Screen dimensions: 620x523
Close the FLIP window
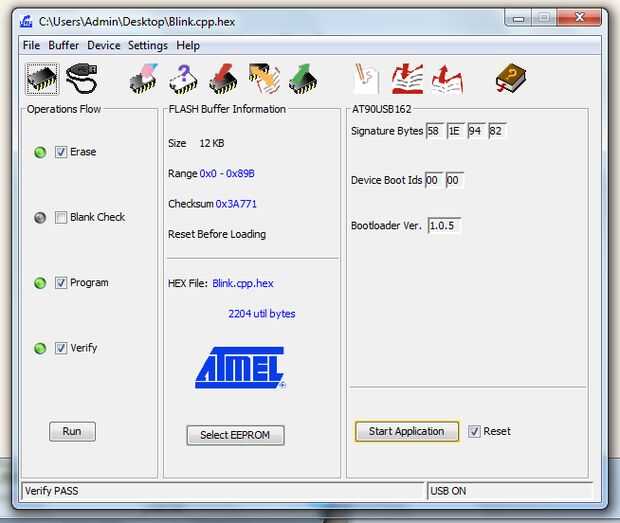coord(579,18)
